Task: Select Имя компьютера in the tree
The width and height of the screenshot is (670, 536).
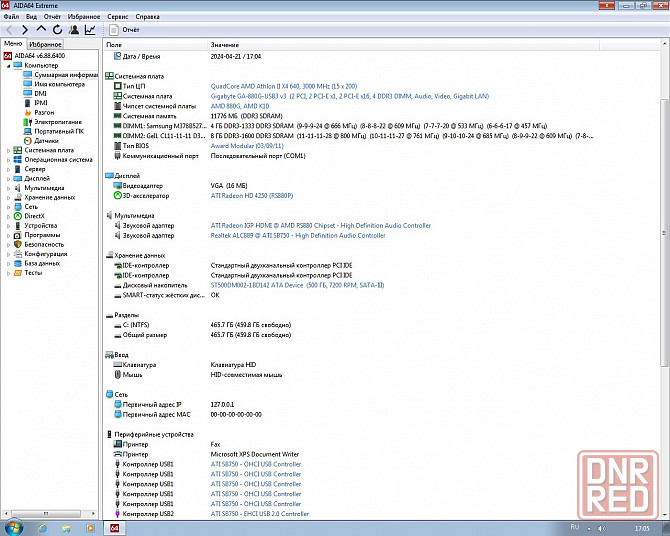Action: [x=59, y=84]
